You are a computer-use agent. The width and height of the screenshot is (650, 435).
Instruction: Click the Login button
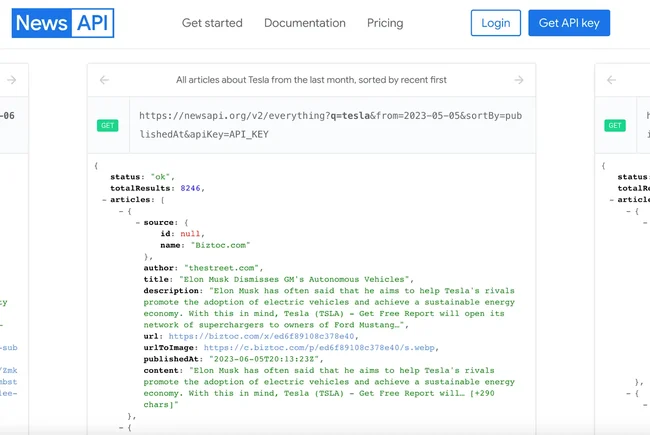tap(496, 23)
